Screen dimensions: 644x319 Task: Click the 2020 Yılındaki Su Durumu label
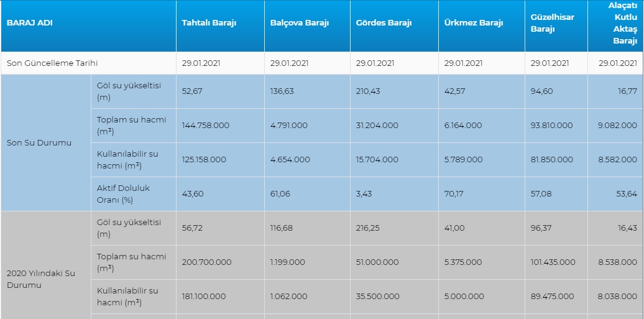(x=41, y=279)
